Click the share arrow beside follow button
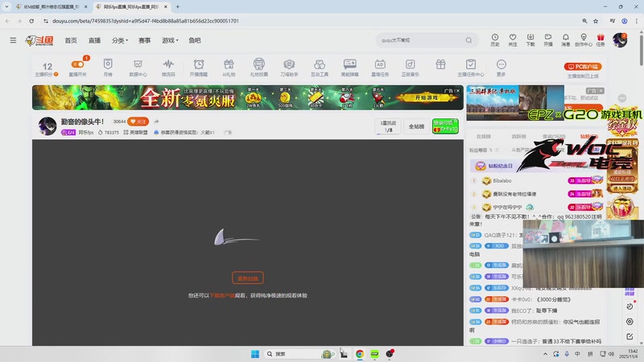 [x=156, y=121]
